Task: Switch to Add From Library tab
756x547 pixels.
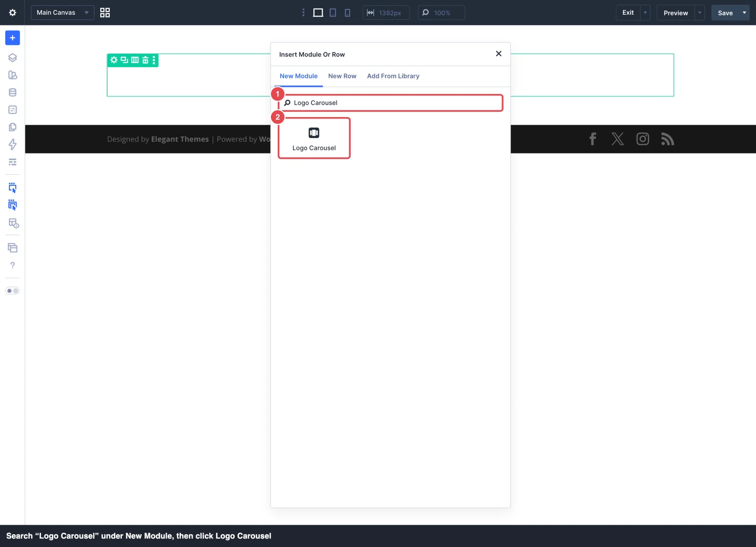Action: [393, 76]
